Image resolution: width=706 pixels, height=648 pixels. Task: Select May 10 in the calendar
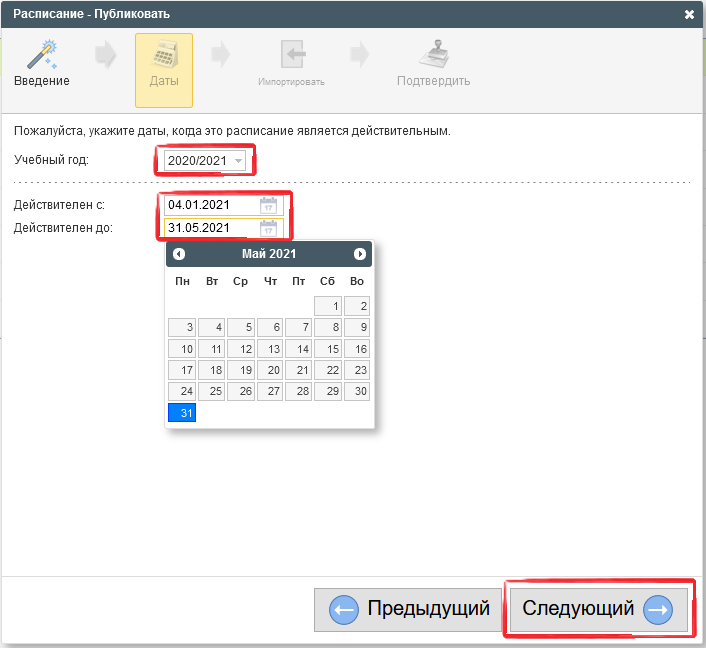pos(182,349)
